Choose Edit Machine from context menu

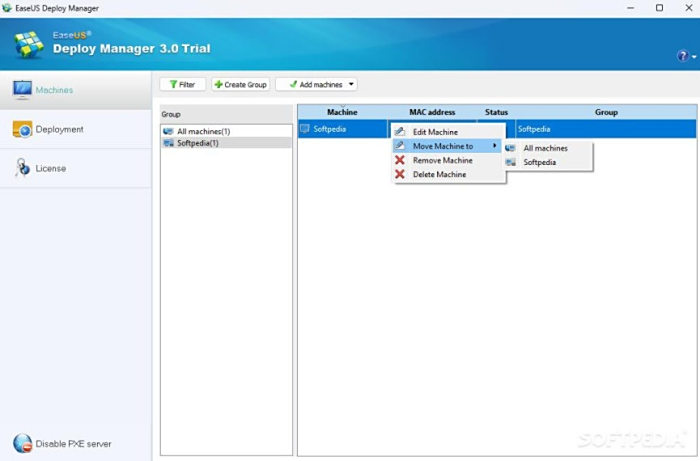pos(435,132)
